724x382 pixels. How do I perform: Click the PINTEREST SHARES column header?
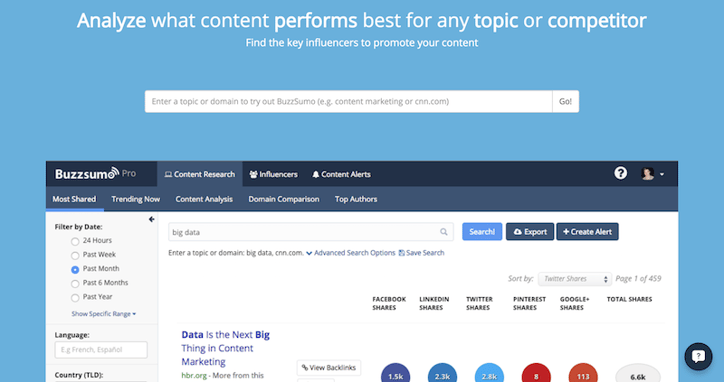[529, 303]
